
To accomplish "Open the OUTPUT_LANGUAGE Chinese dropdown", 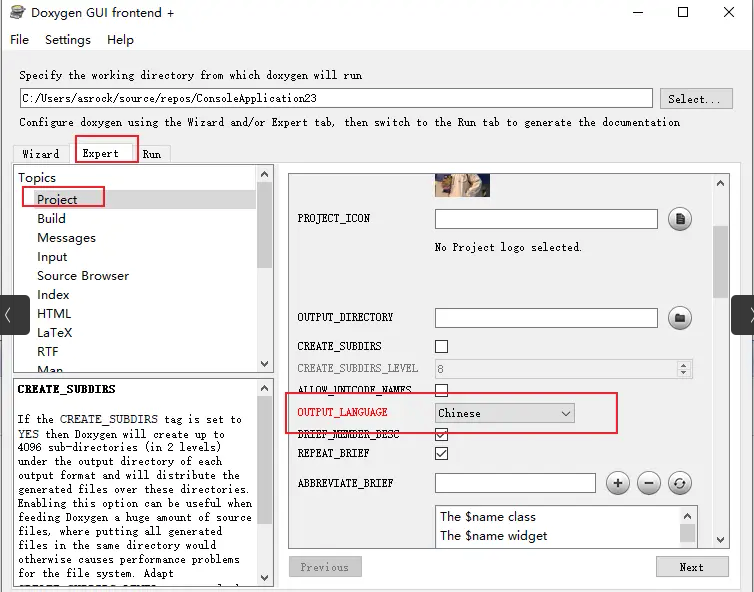I will tap(504, 413).
